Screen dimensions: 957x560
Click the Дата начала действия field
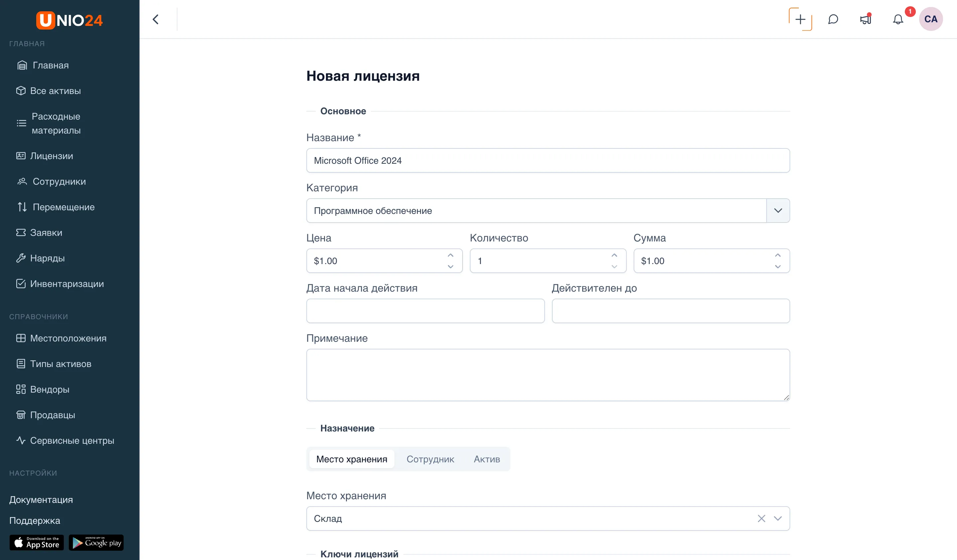click(x=425, y=311)
